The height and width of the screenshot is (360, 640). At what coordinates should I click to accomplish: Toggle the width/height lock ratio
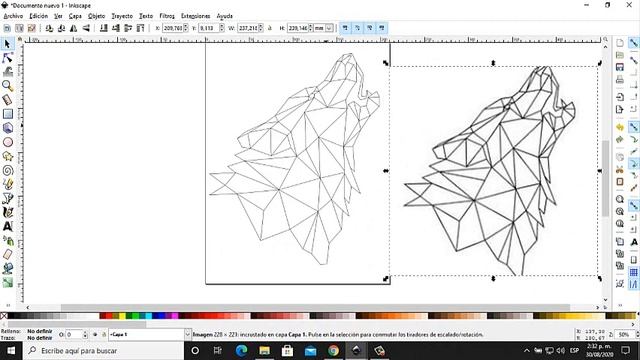[270, 28]
